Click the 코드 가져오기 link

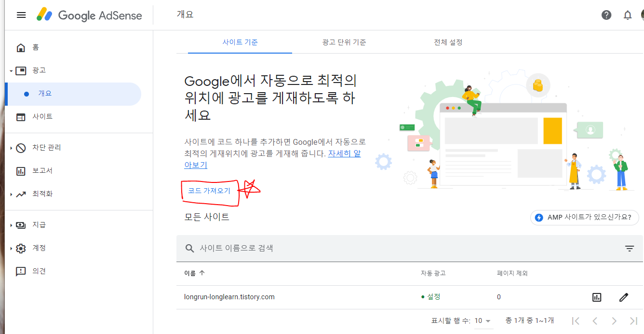tap(209, 191)
